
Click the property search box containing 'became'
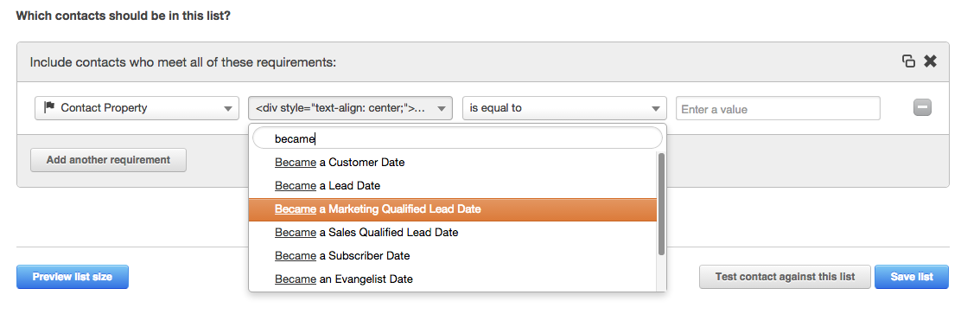457,138
